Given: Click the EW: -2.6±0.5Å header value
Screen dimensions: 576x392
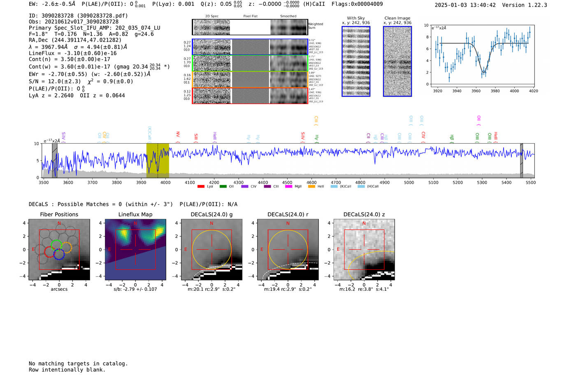Looking at the screenshot, I should (52, 4).
